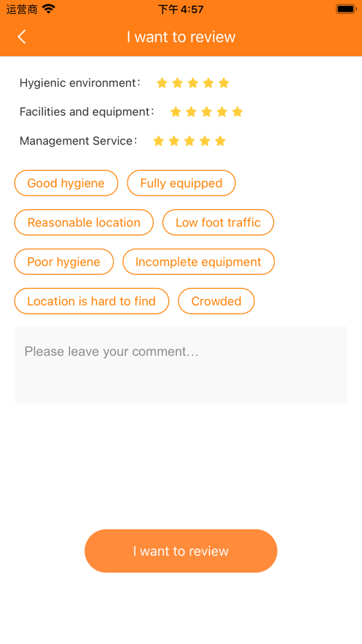The width and height of the screenshot is (362, 644).
Task: Select Location is hard to find tag
Action: (92, 301)
